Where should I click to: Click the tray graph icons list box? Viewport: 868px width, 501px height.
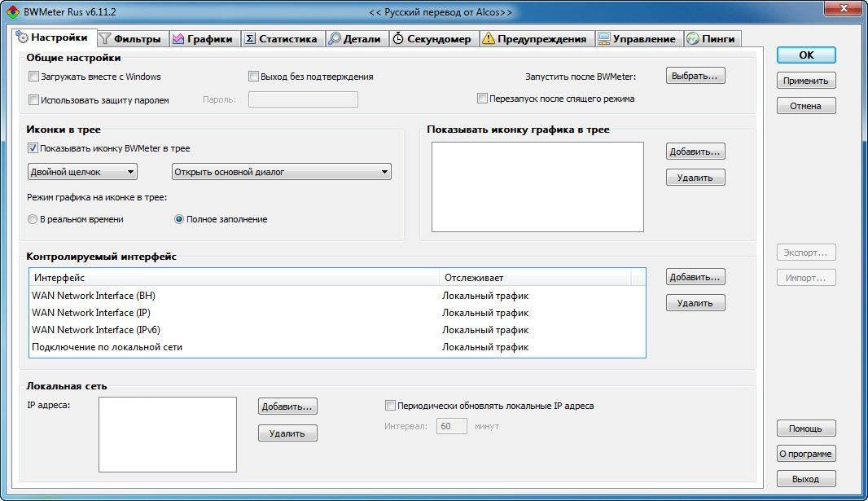[x=537, y=187]
